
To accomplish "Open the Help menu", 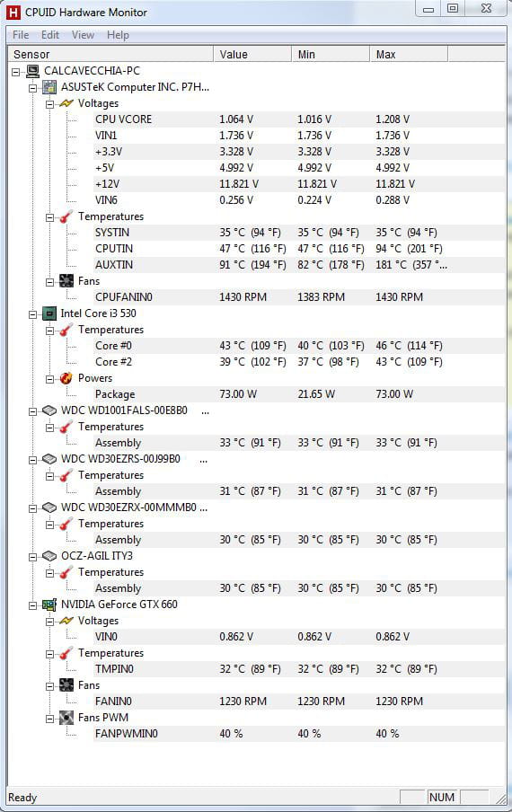I will 118,35.
